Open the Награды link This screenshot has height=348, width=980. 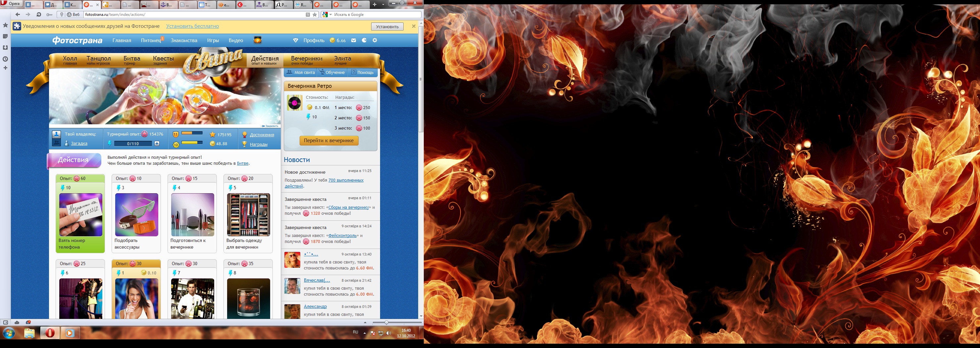pos(259,144)
